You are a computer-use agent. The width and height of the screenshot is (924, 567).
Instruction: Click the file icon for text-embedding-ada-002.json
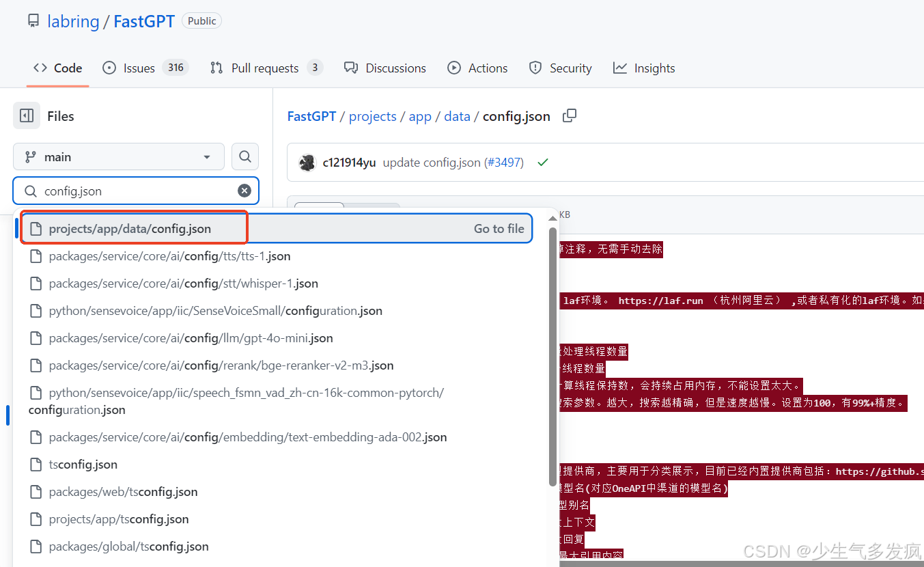[x=36, y=437]
